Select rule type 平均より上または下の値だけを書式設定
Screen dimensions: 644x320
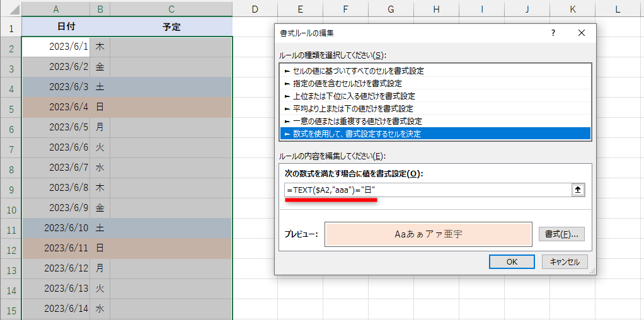coord(435,109)
